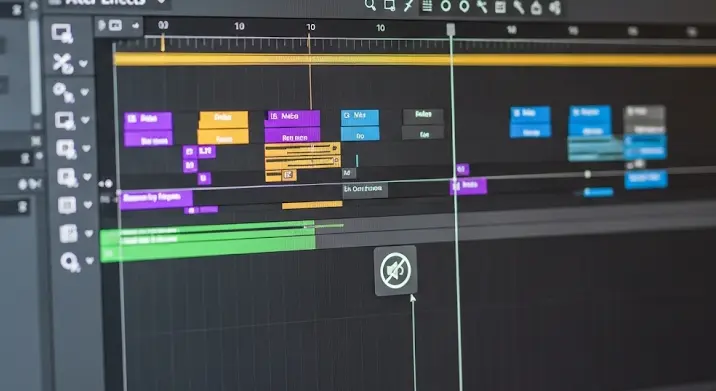Expand the dropdown arrow beside the round disc tool
Image resolution: width=716 pixels, height=391 pixels.
(90, 261)
